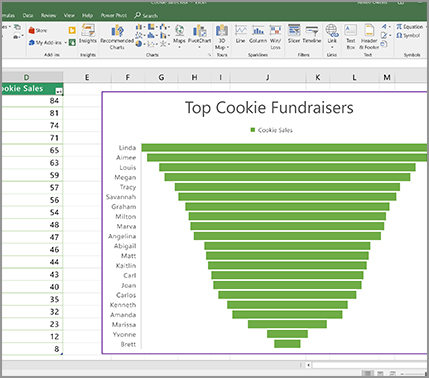Insert a Win/Loss sparkline
The image size is (429, 378).
275,37
